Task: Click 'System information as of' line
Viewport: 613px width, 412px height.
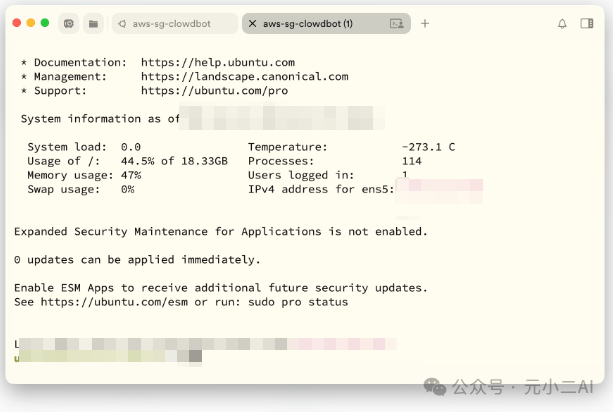Action: coord(100,119)
